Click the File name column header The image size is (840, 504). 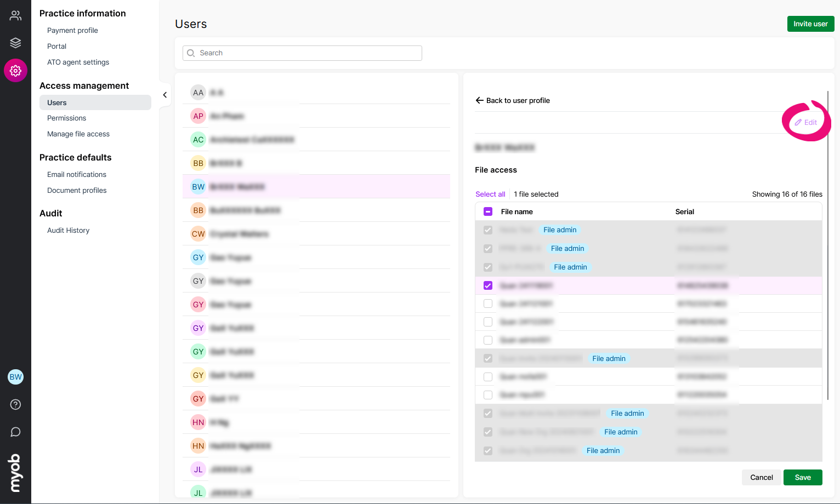click(517, 211)
